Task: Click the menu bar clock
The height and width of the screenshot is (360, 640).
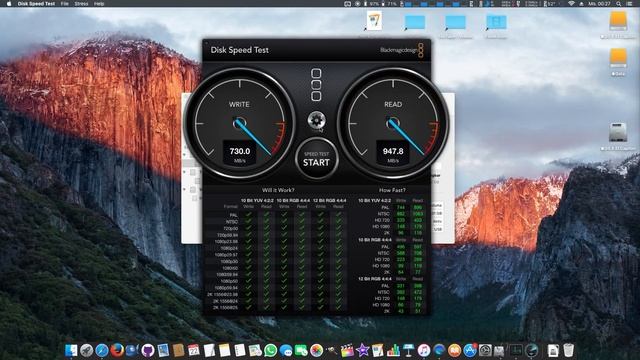Action: tap(599, 3)
